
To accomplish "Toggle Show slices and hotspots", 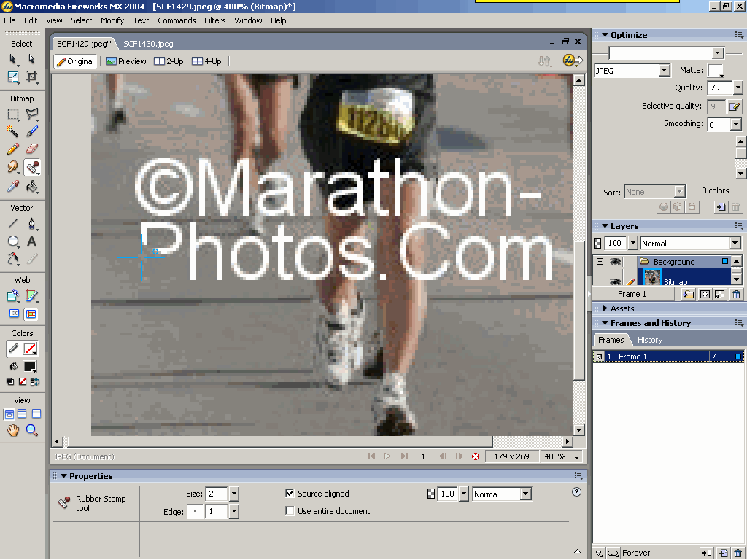I will (31, 314).
